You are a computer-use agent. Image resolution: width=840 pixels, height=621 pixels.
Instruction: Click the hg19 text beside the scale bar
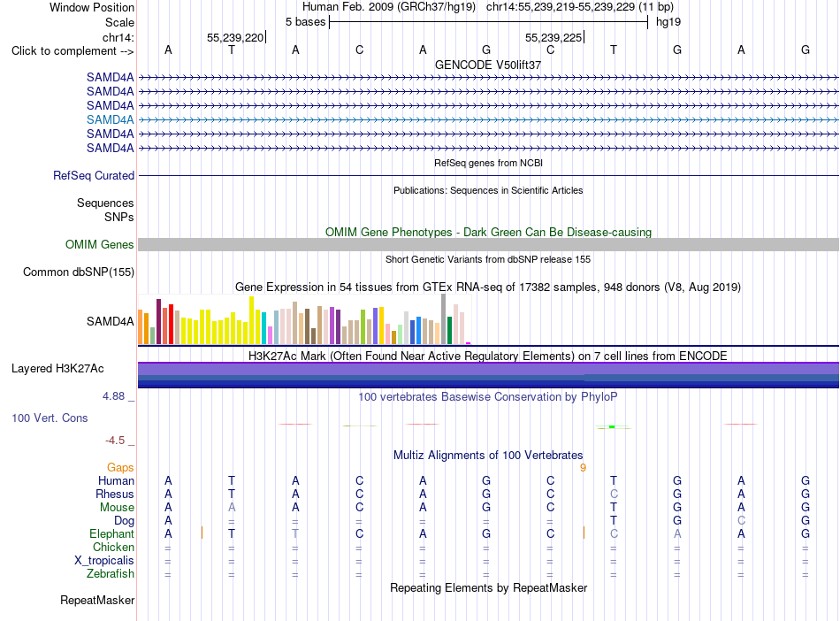[x=668, y=22]
